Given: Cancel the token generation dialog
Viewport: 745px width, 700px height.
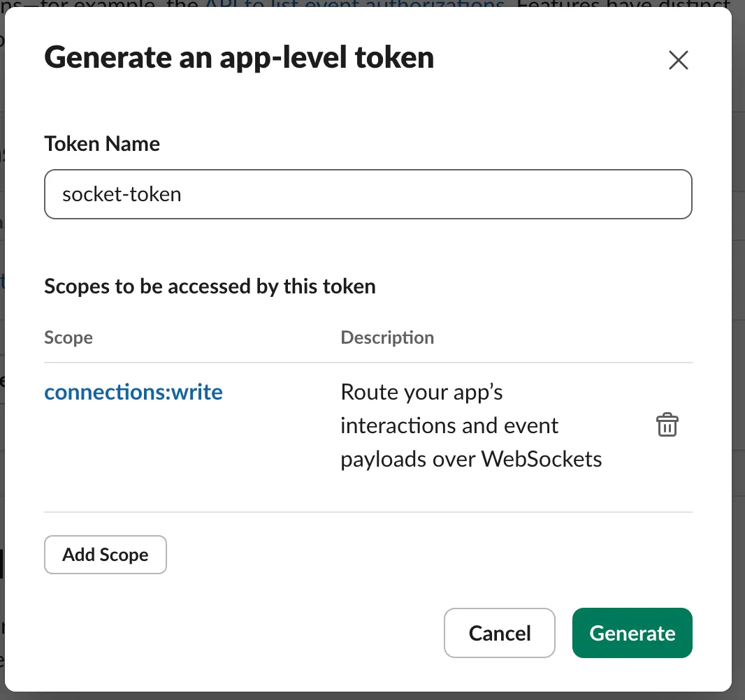Looking at the screenshot, I should pyautogui.click(x=499, y=633).
